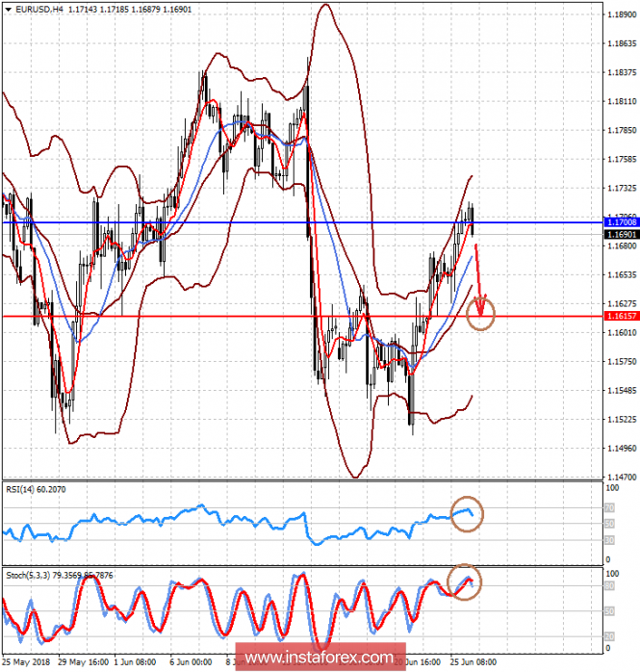The height and width of the screenshot is (672, 640).
Task: Select the red 1.16157 price tag
Action: tap(621, 316)
